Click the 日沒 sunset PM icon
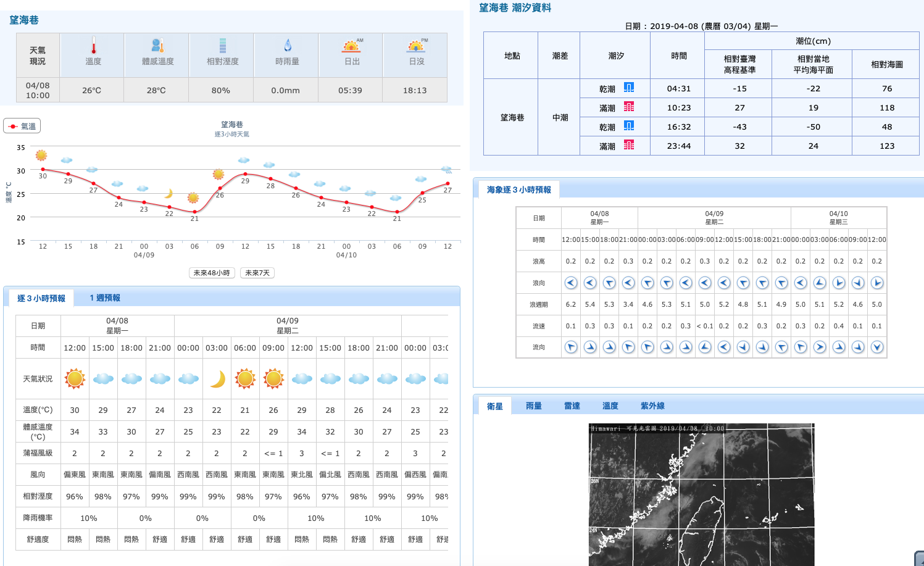Viewport: 924px width, 566px height. (417, 45)
